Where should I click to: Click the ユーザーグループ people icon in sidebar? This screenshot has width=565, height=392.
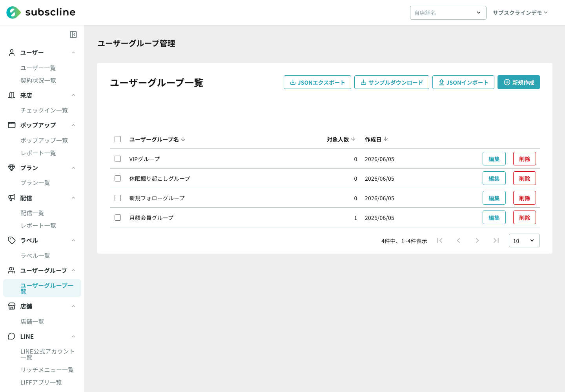[12, 270]
